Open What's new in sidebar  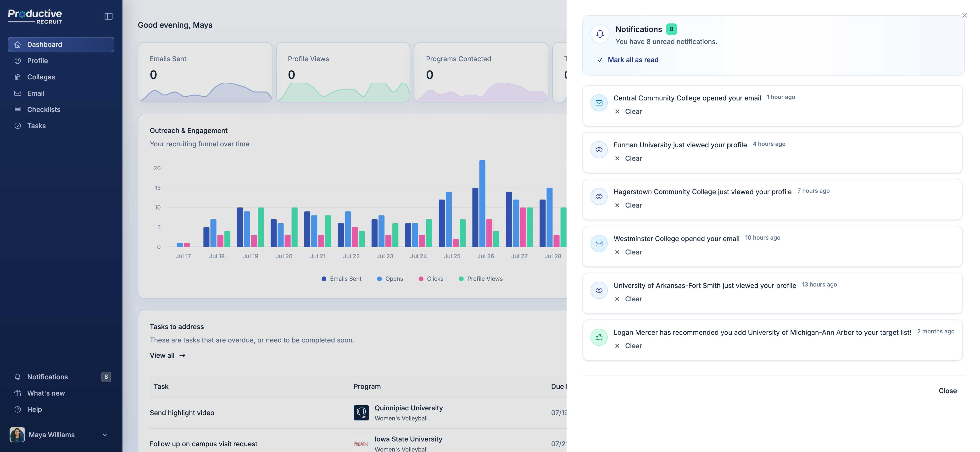61,393
